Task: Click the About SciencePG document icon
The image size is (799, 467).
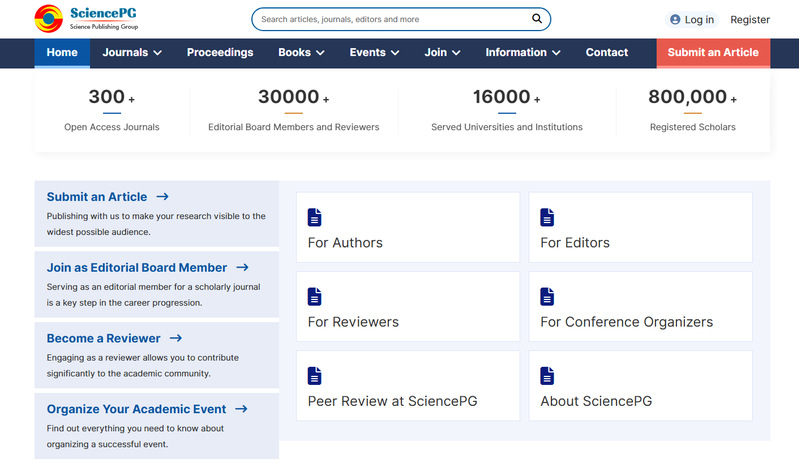Action: tap(547, 376)
